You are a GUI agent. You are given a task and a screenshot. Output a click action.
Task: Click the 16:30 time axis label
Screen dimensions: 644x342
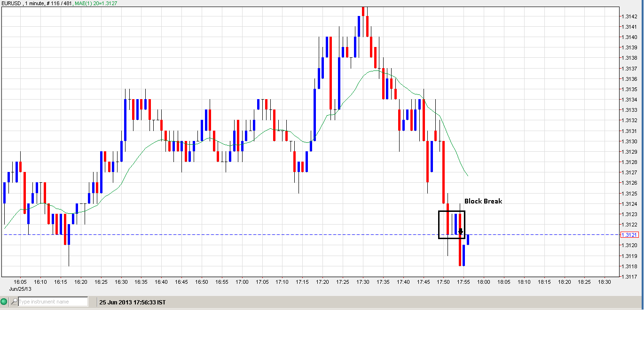point(121,282)
